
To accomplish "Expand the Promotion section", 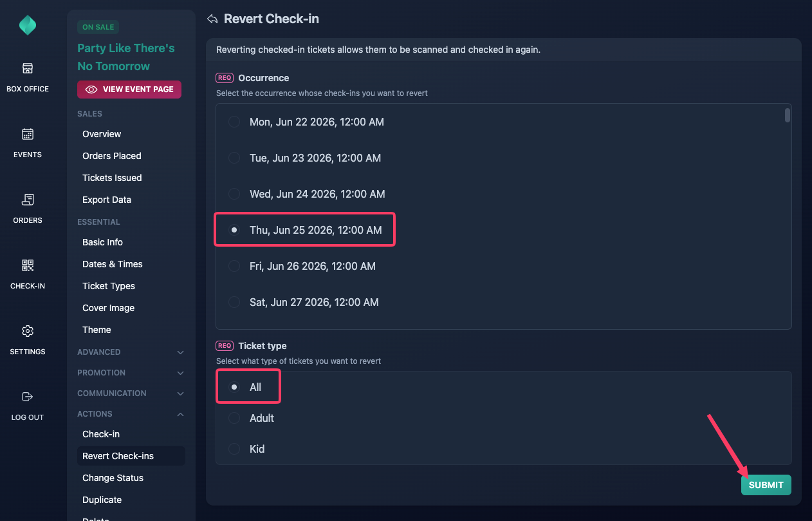I will (131, 373).
